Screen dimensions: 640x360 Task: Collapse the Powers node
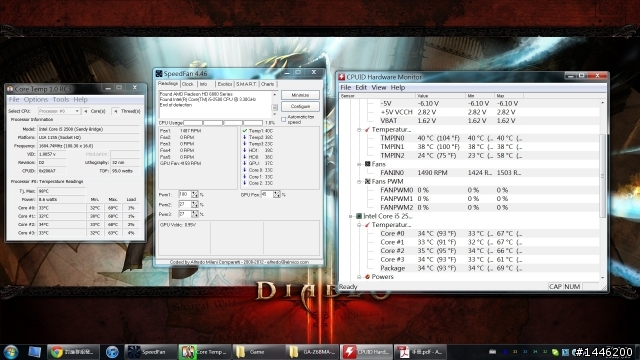(x=359, y=277)
